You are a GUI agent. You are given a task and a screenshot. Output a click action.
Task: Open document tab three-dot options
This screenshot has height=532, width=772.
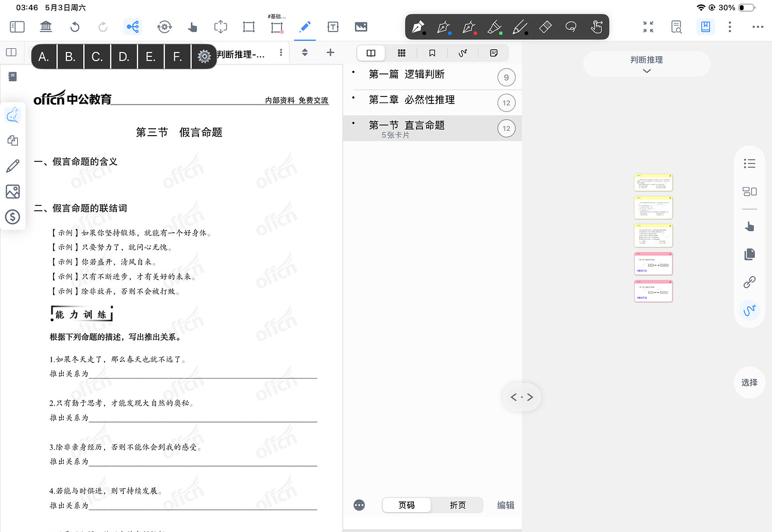pos(281,53)
